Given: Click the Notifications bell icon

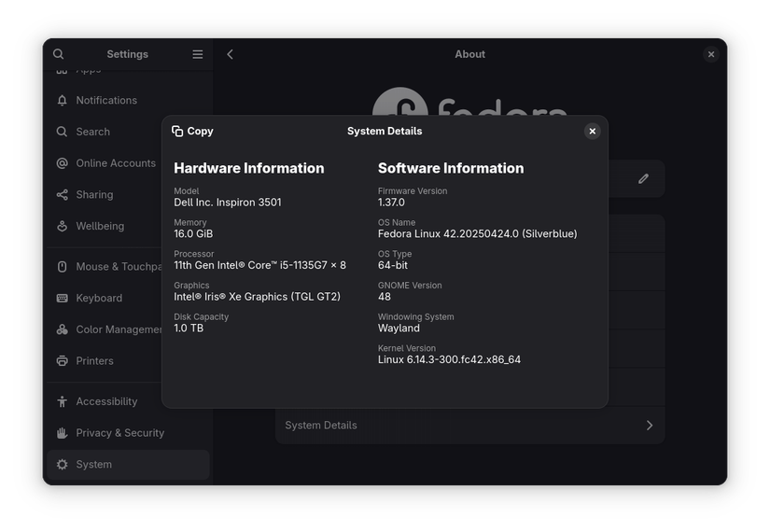Looking at the screenshot, I should [x=62, y=100].
